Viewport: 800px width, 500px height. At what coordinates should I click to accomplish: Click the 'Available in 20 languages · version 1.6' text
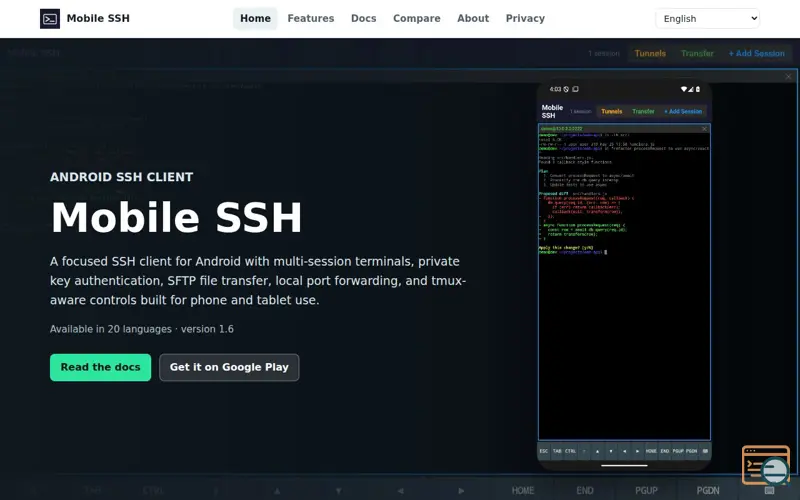[142, 329]
